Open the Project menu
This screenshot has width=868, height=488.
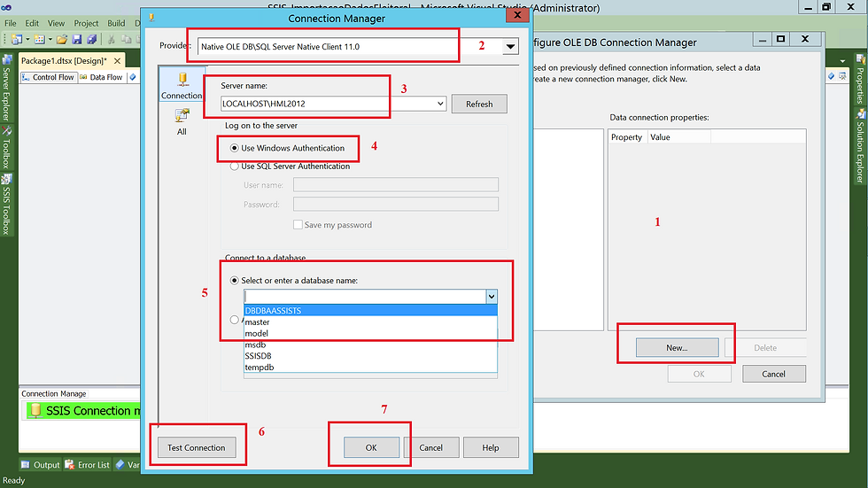click(87, 23)
